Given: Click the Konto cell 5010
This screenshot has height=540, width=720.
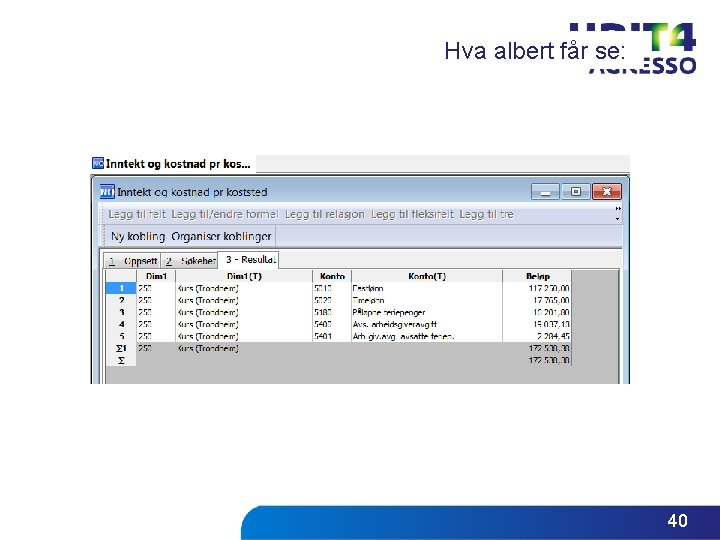Looking at the screenshot, I should coord(332,288).
